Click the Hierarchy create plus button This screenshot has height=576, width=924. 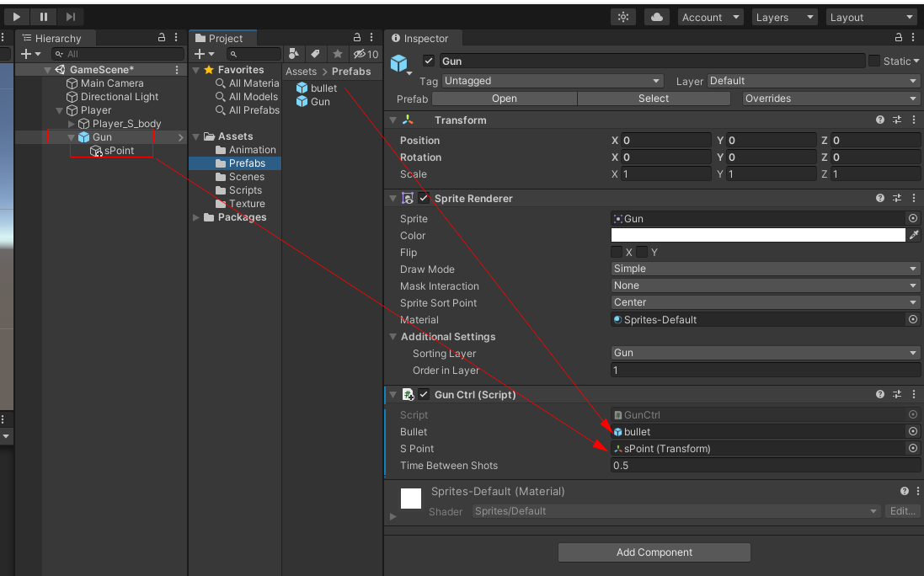point(30,54)
